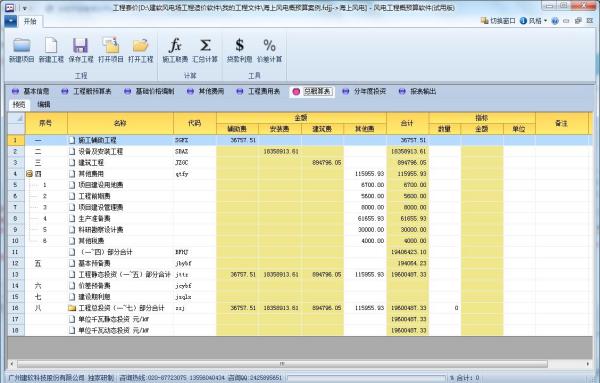Image resolution: width=600 pixels, height=383 pixels.
Task: Restore the inner document window
Action: point(578,21)
